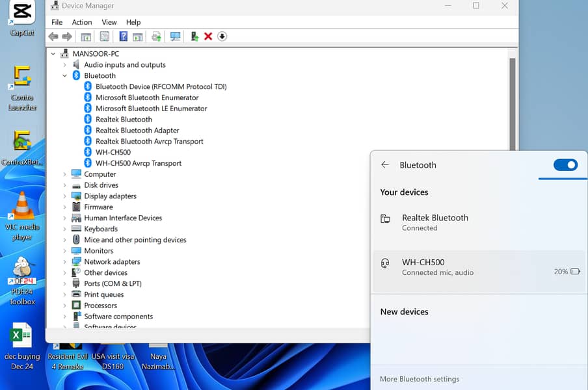The image size is (588, 390).
Task: Select the Naya Nazimab desktop item
Action: coord(158,357)
